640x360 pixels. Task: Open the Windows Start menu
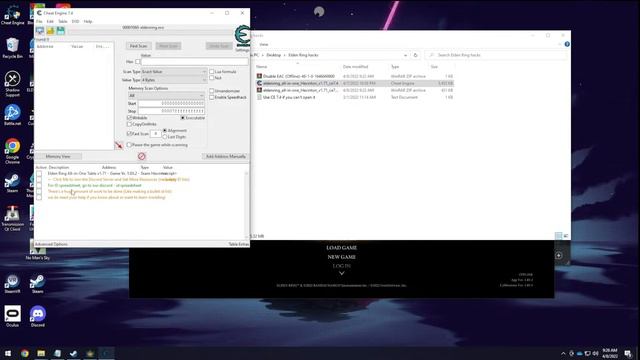8,353
